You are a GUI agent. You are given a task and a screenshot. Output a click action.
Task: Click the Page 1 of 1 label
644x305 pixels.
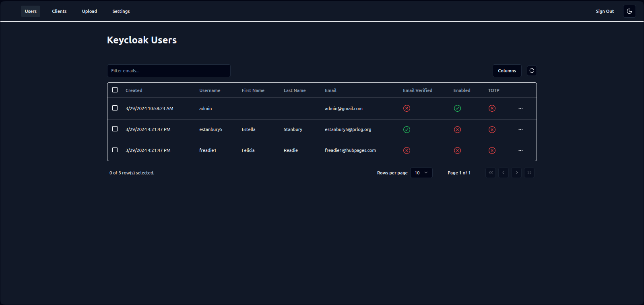click(x=459, y=173)
